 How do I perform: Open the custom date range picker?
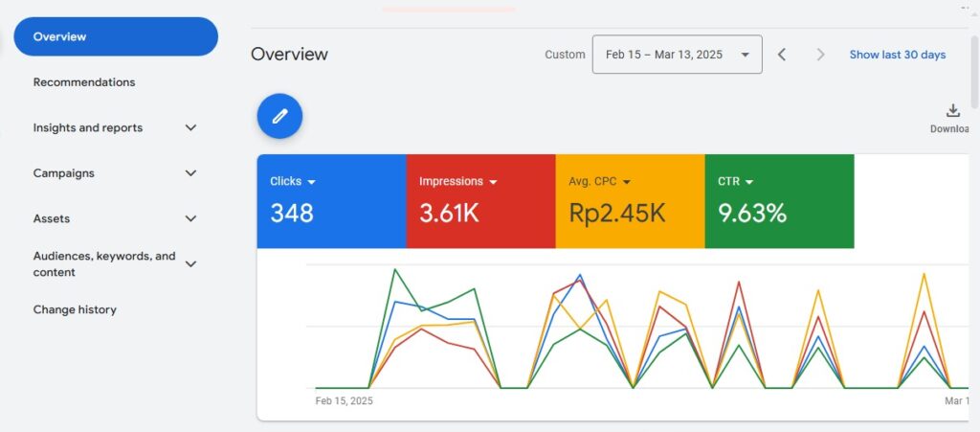click(x=677, y=55)
